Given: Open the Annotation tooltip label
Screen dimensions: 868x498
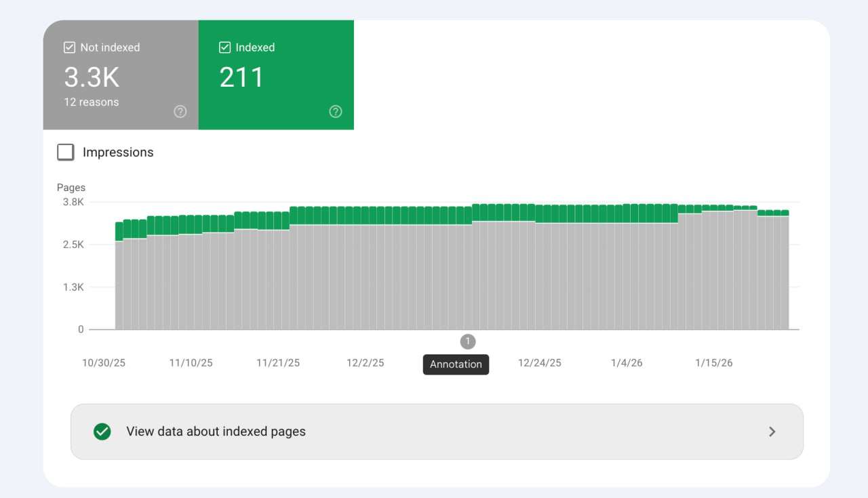Looking at the screenshot, I should click(456, 365).
